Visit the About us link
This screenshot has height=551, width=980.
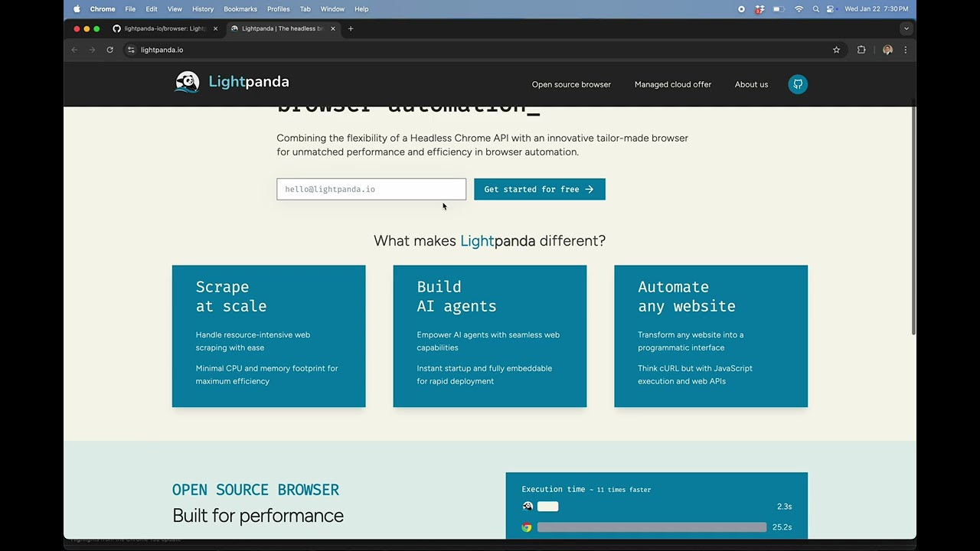[x=751, y=84]
